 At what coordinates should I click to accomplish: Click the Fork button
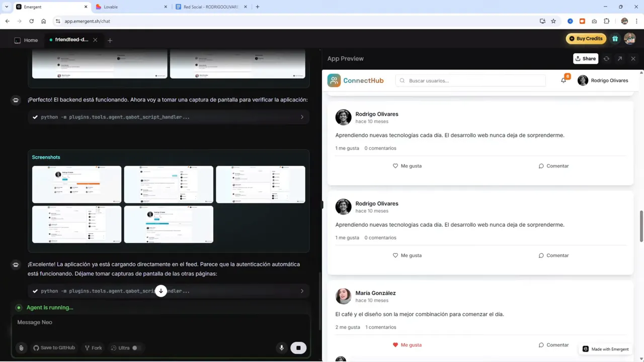93,347
